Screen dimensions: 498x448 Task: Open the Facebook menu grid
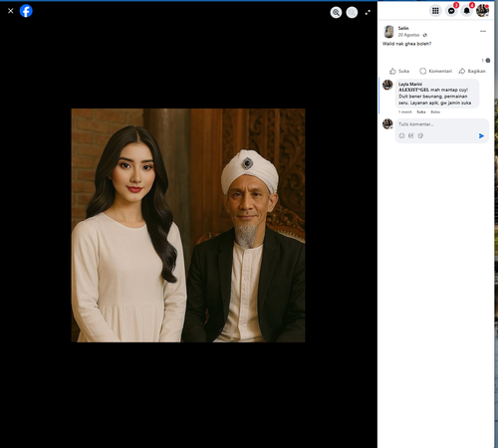[x=435, y=11]
